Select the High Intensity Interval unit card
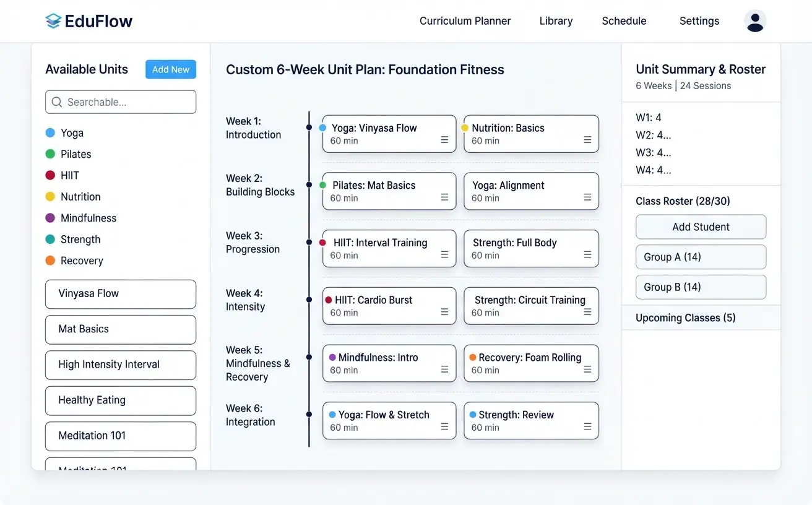Screen dimensions: 812x505 pyautogui.click(x=121, y=365)
